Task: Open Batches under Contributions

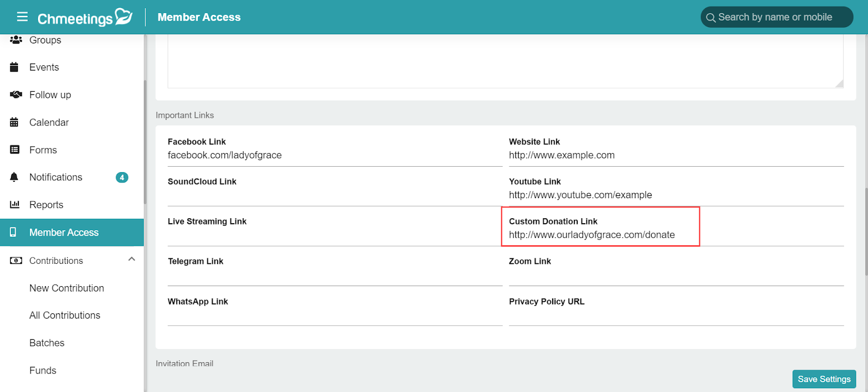Action: (47, 343)
